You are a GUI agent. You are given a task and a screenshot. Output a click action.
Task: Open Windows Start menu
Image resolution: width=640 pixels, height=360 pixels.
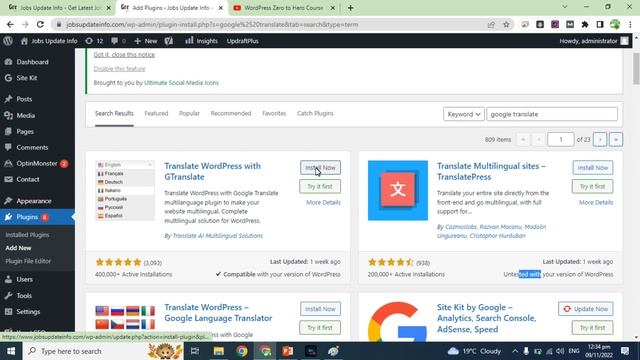[x=11, y=351]
